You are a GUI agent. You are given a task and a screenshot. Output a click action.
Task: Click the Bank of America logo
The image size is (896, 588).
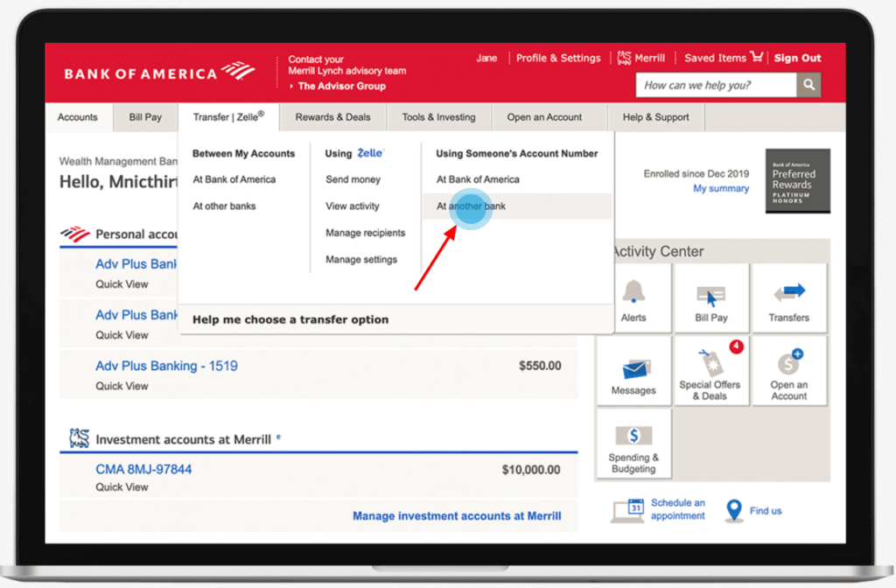(159, 73)
